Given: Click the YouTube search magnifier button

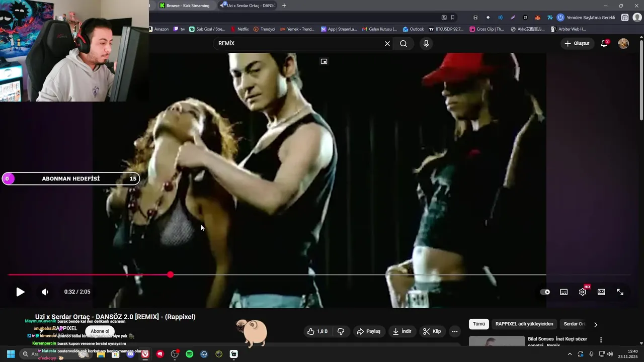Looking at the screenshot, I should tap(404, 44).
